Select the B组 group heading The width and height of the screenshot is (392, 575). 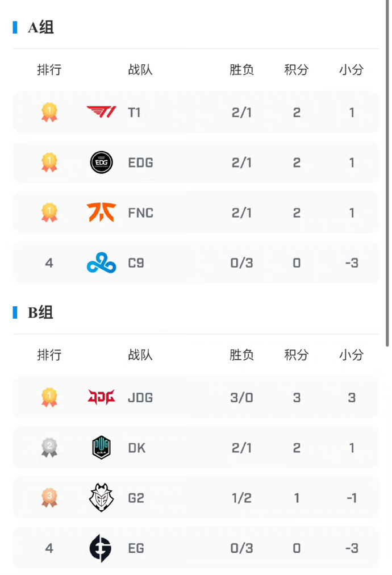point(40,312)
